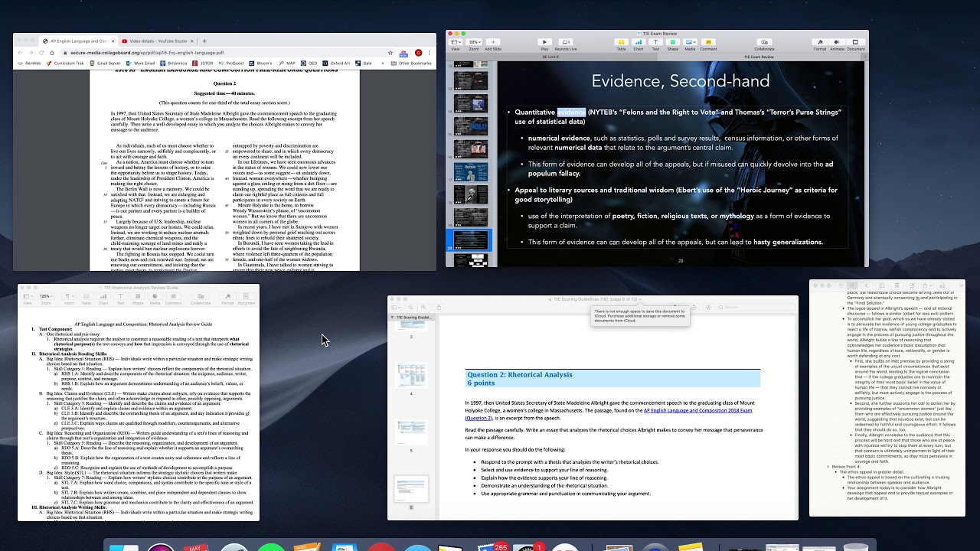The image size is (980, 551).
Task: Open the View dropdown in Keynote
Action: coord(456,44)
